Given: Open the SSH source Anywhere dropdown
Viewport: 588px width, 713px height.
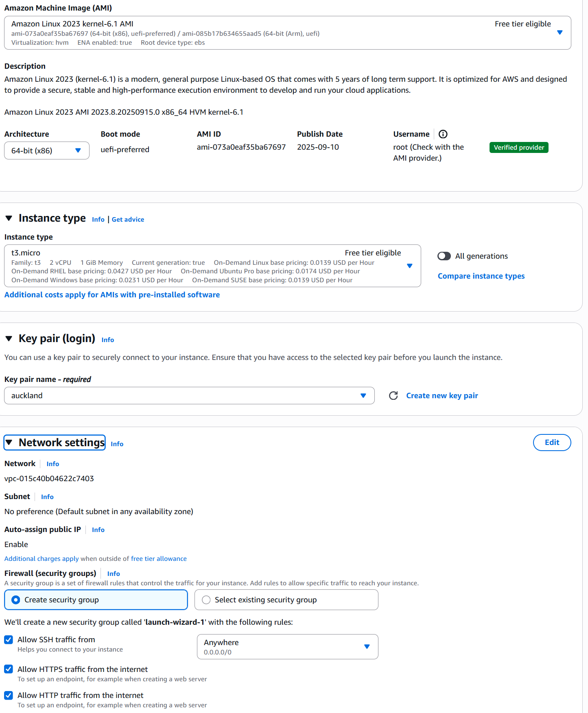Looking at the screenshot, I should pyautogui.click(x=287, y=647).
